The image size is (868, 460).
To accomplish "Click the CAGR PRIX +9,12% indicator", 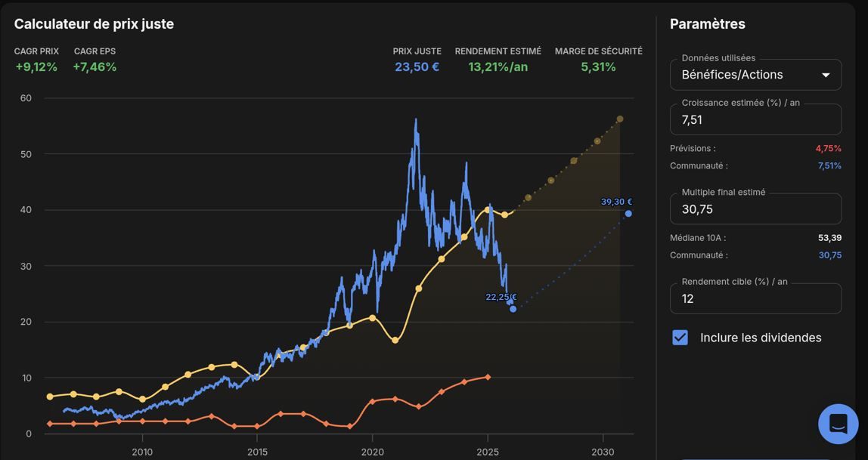I will coord(36,67).
